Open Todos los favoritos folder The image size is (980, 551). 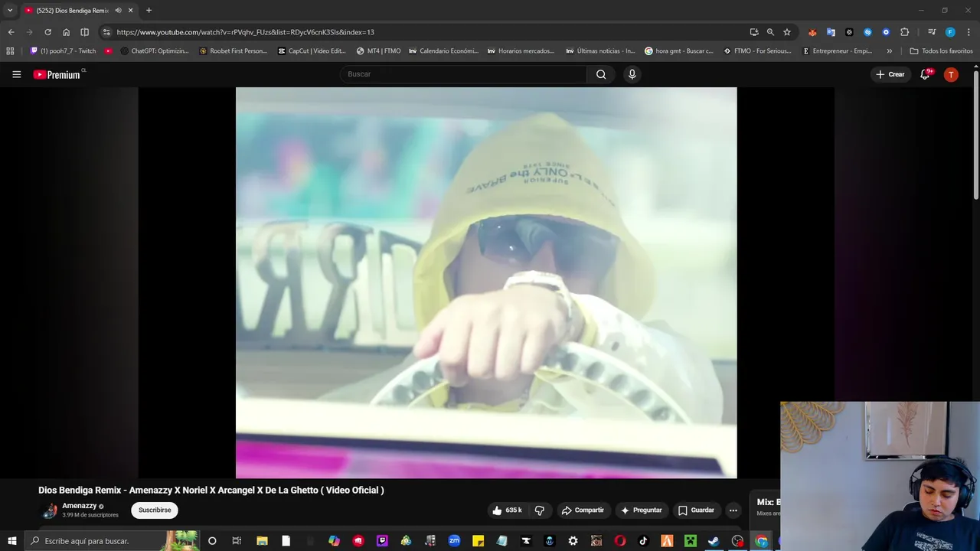tap(941, 51)
